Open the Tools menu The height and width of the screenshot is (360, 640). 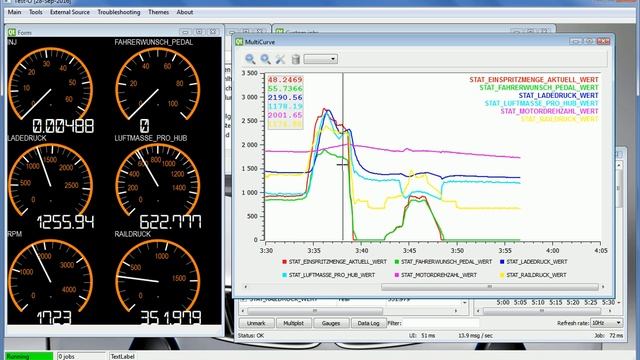coord(36,12)
